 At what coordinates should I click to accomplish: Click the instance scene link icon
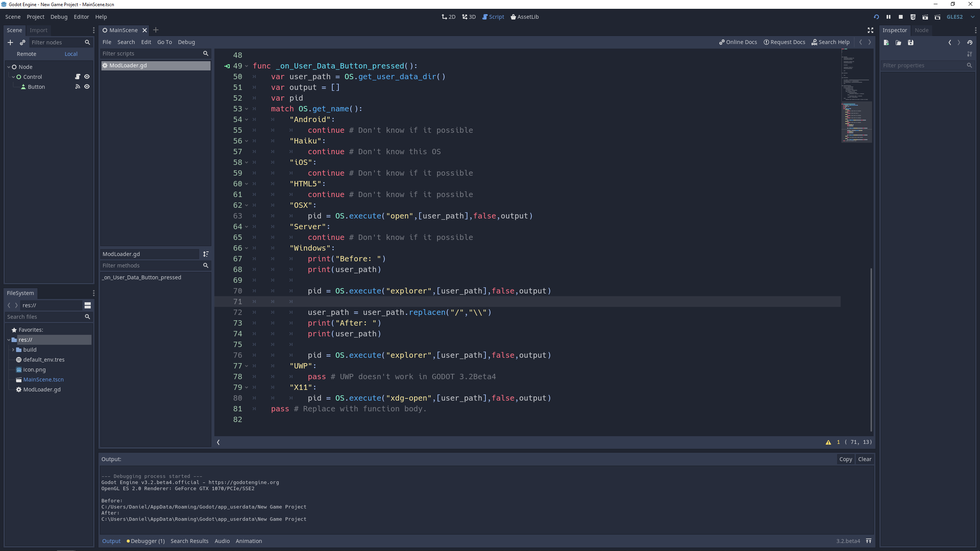(23, 42)
